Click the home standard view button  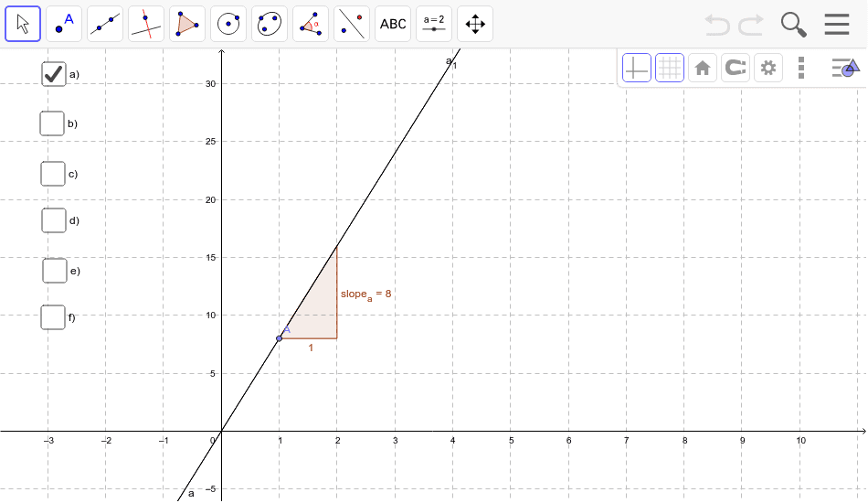point(703,69)
